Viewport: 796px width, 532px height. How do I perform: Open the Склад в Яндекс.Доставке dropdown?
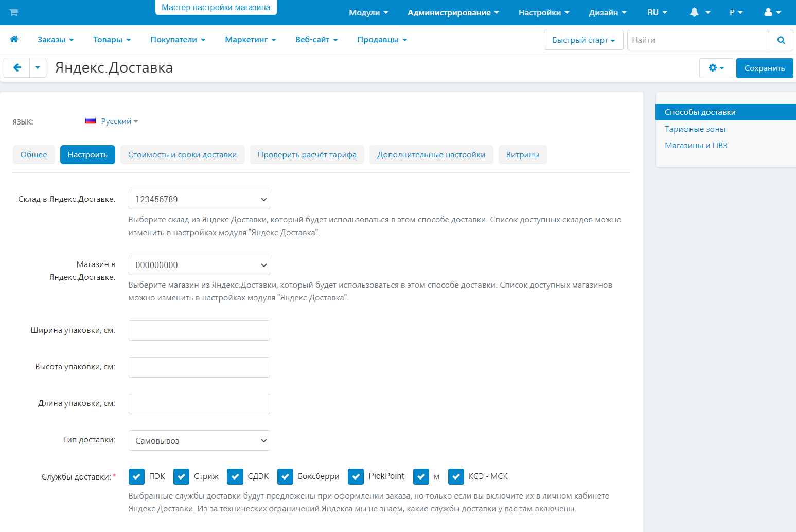tap(199, 199)
